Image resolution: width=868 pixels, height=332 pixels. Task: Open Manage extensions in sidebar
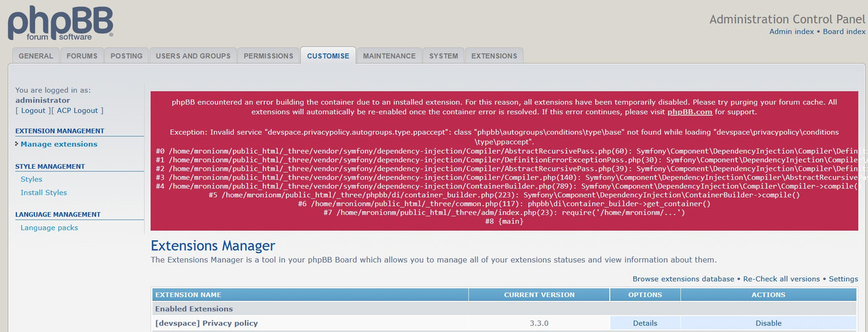pos(59,144)
